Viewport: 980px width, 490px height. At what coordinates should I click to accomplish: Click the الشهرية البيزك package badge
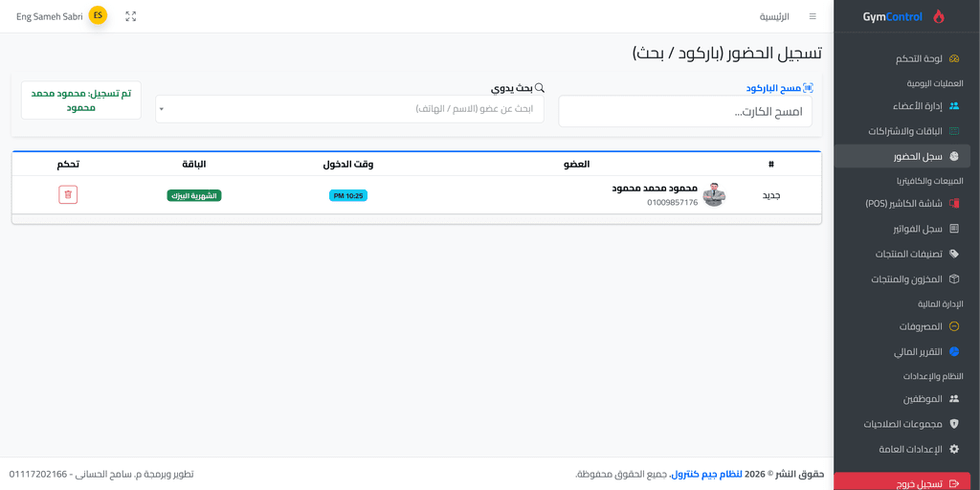[x=194, y=195]
